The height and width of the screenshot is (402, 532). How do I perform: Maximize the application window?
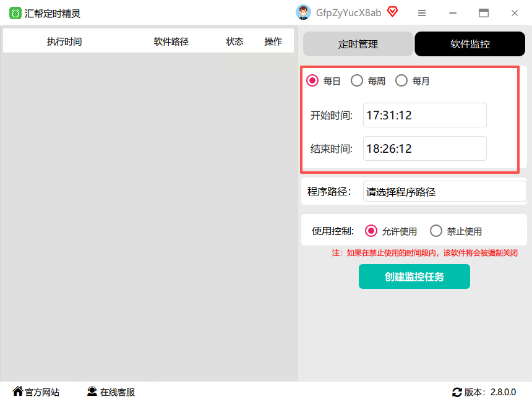(x=484, y=13)
